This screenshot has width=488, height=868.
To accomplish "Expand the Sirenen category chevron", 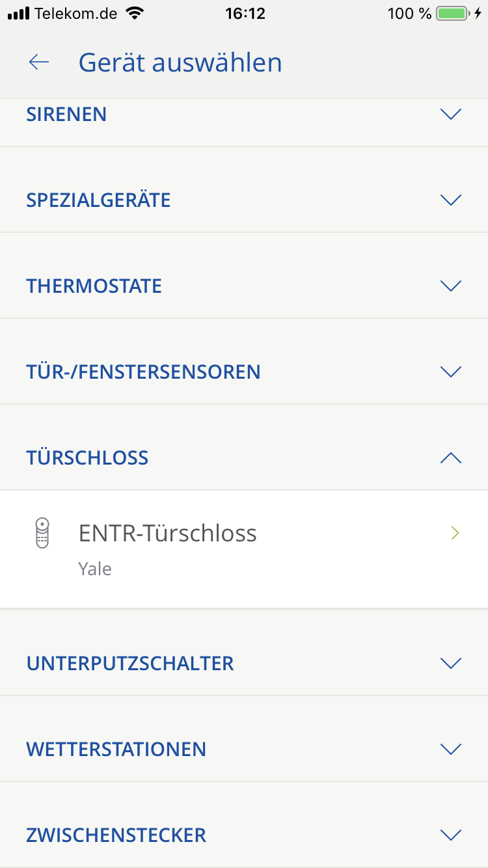I will point(450,115).
